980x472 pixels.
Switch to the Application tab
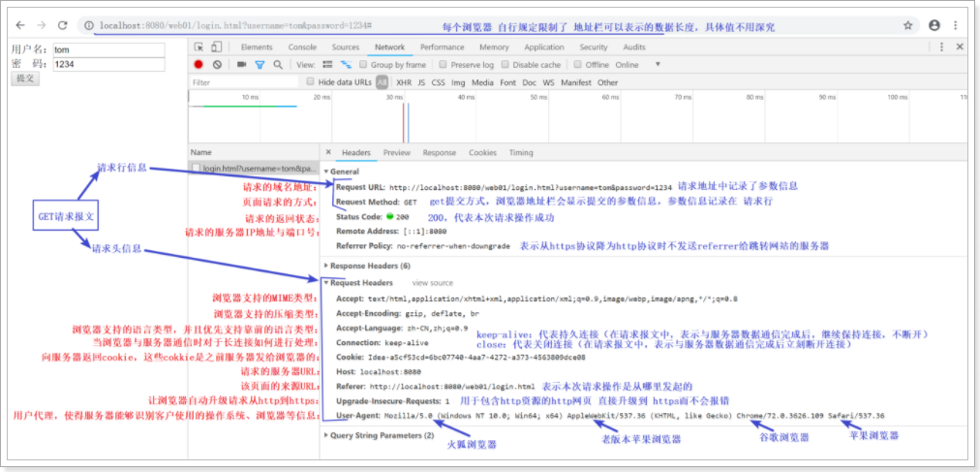tap(544, 47)
